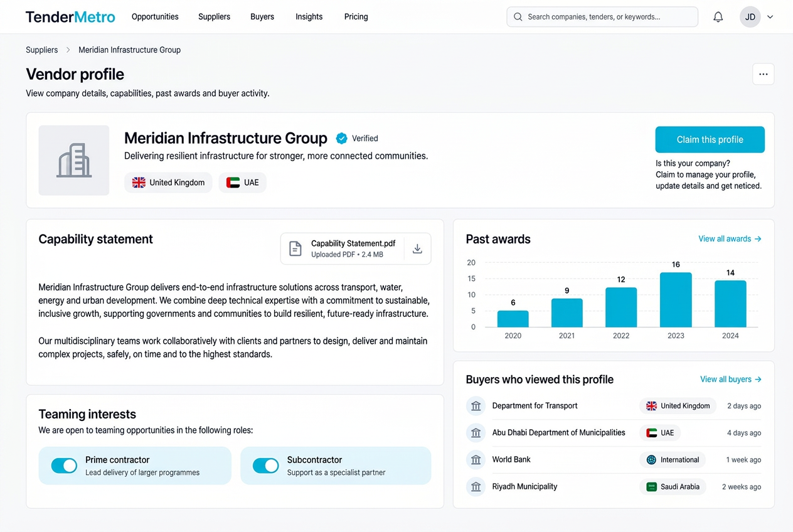
Task: Select the United Kingdom country tag
Action: tap(168, 183)
